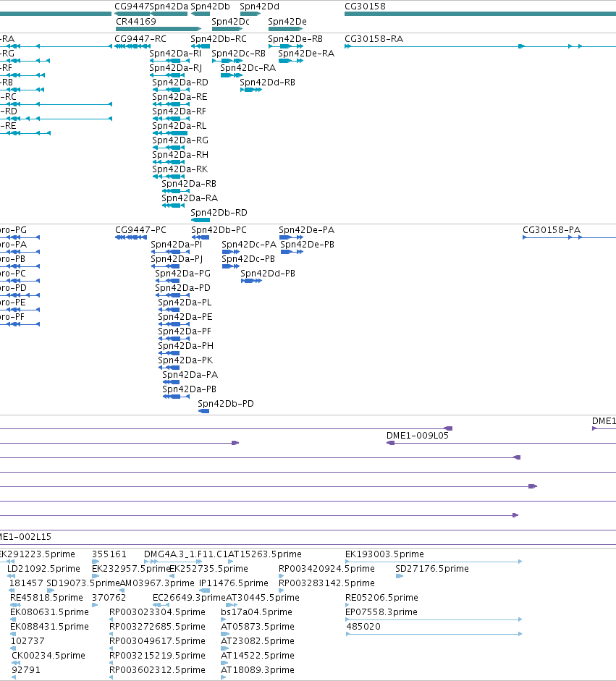Open the Spn42Db gene feature
Viewport: 616px width, 681px height.
click(x=201, y=14)
